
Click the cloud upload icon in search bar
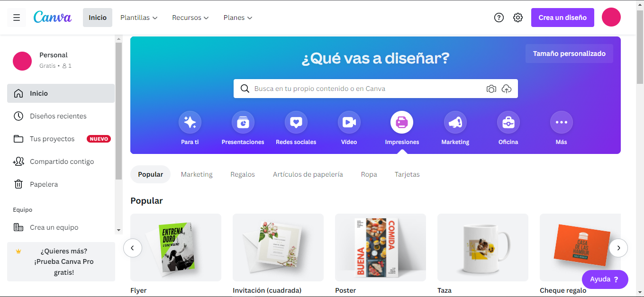[507, 89]
